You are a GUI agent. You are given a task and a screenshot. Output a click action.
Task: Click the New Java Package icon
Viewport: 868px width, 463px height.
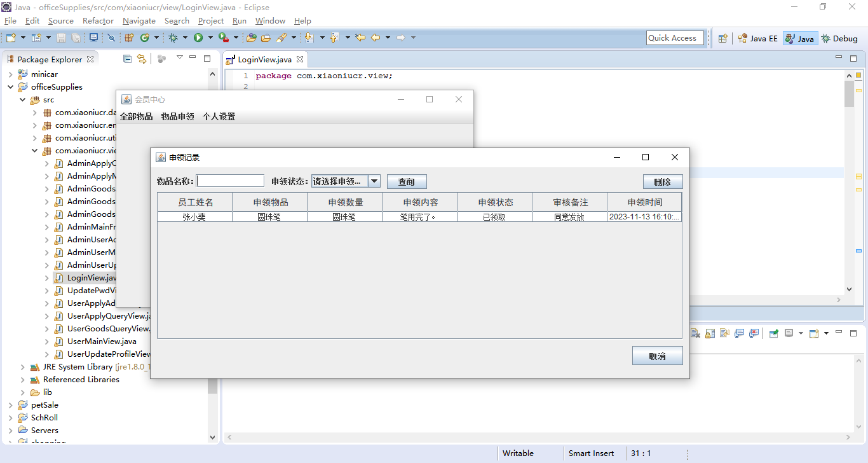129,38
